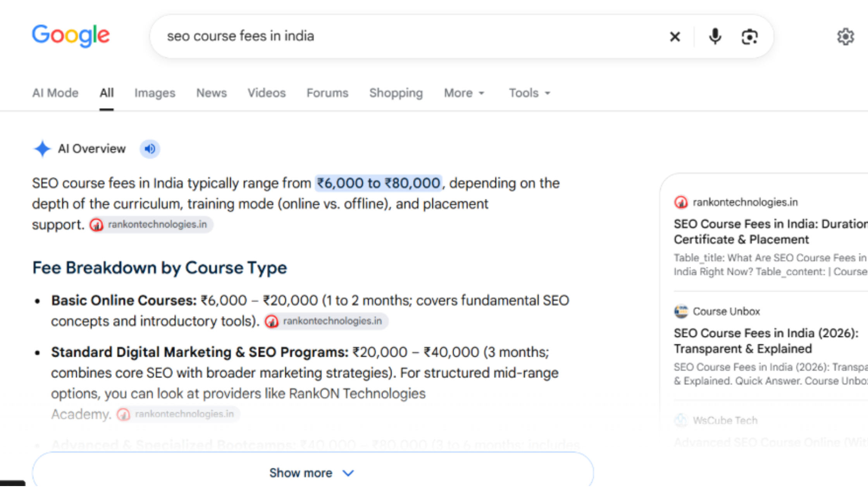Click the 'Table_title: What Are SEO Course Fees' snippet
The width and height of the screenshot is (868, 488).
click(770, 265)
